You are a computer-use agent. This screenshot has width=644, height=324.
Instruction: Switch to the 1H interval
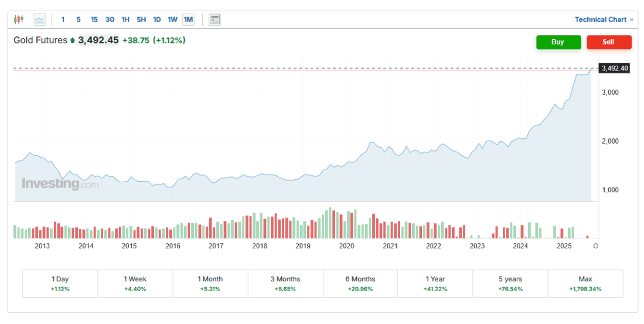point(125,19)
